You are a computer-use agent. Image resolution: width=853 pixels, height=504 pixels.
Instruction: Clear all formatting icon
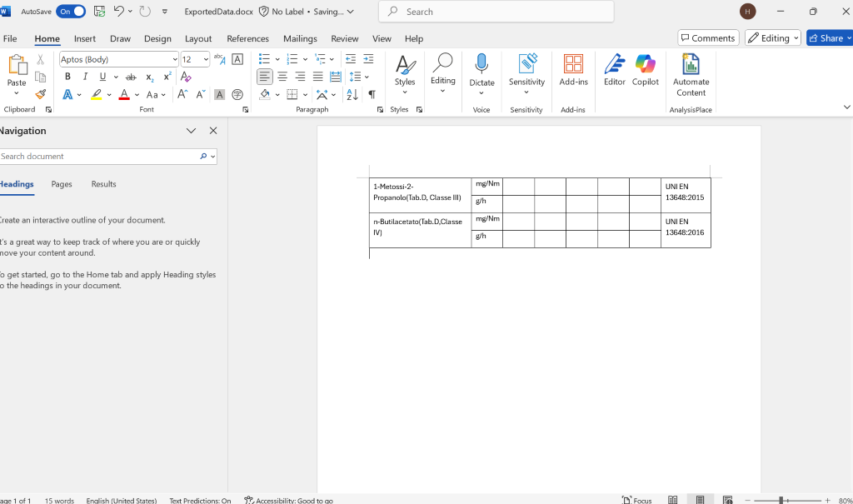coord(186,77)
